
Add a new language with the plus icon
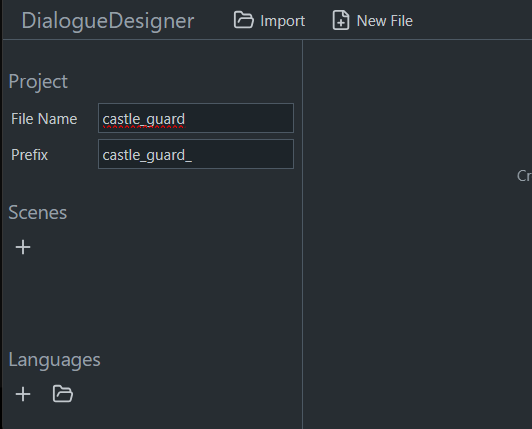pyautogui.click(x=23, y=394)
